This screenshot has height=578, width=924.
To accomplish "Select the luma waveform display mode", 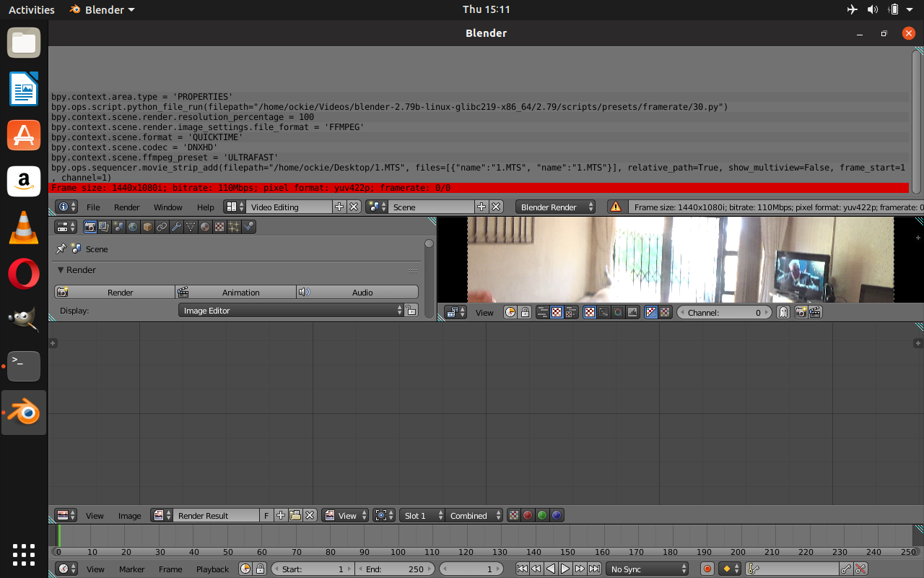I will 603,313.
